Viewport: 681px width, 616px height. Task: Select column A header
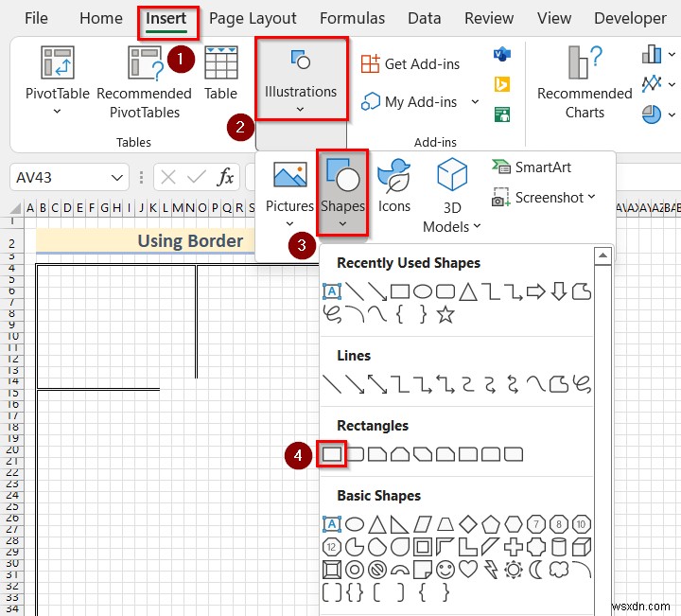click(30, 208)
